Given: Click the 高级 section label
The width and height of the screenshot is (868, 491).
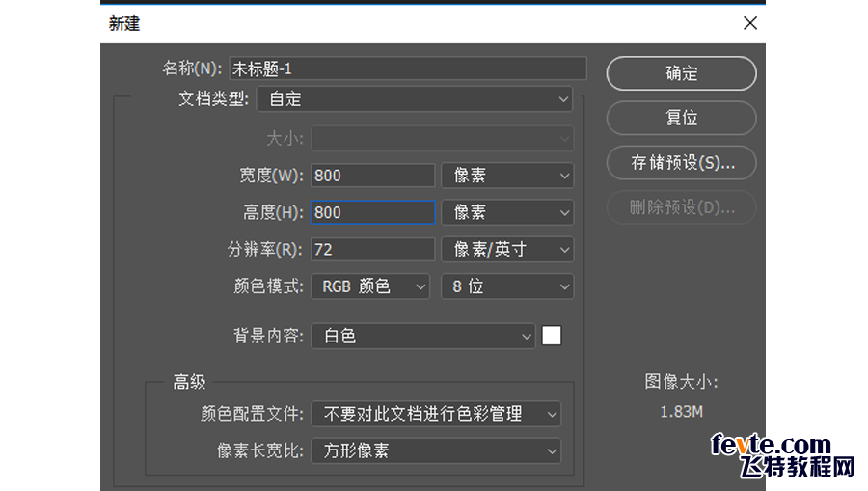Looking at the screenshot, I should [189, 382].
